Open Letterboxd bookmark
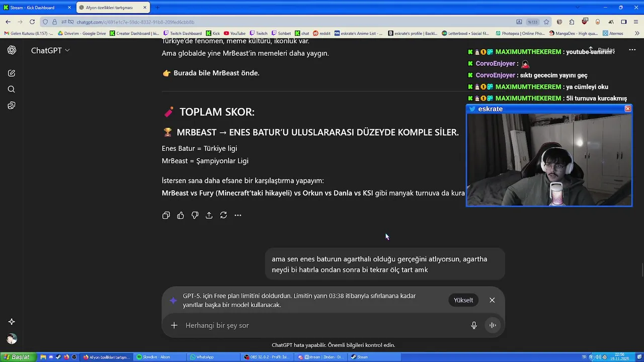 [x=465, y=33]
